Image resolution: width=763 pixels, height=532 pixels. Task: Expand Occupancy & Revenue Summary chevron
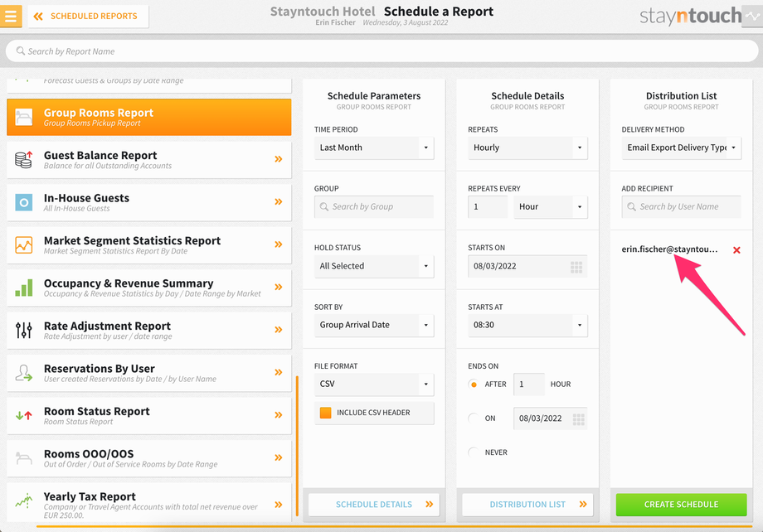pos(279,287)
